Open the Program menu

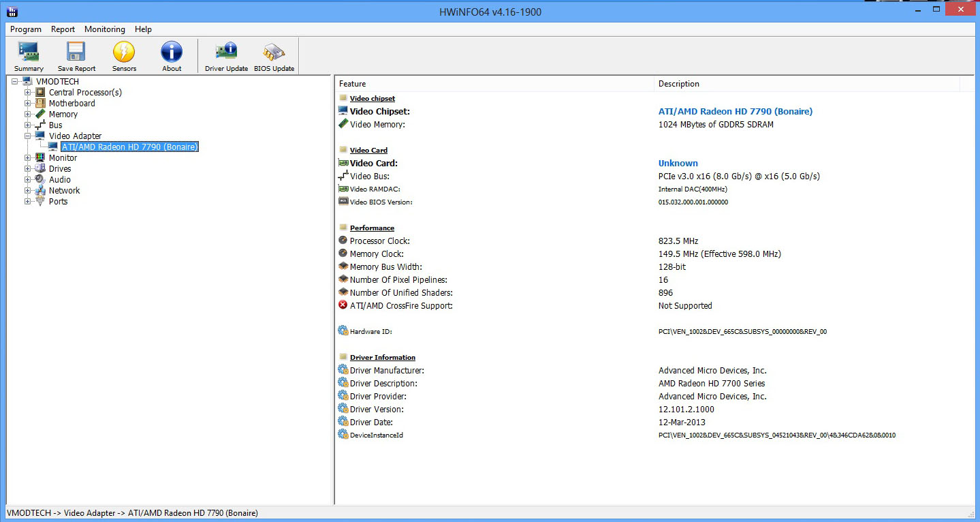coord(26,29)
